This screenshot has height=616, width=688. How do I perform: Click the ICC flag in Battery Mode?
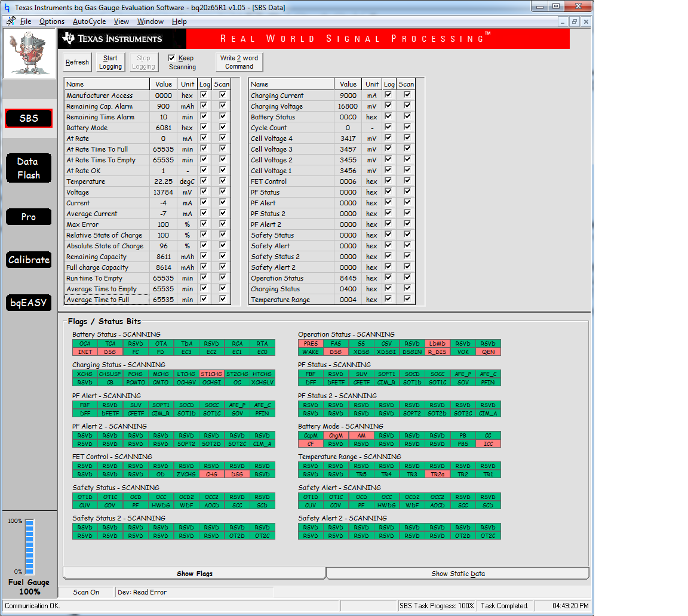(489, 444)
